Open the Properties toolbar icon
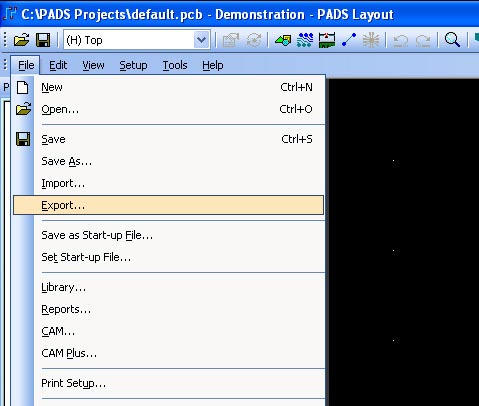Viewport: 479px width, 406px height. click(231, 40)
